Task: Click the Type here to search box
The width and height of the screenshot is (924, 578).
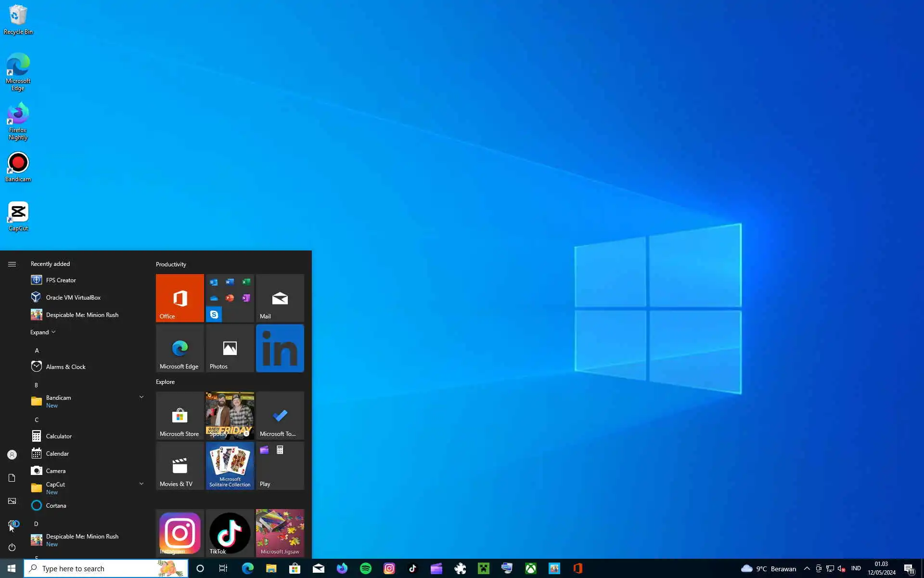Action: tap(96, 568)
